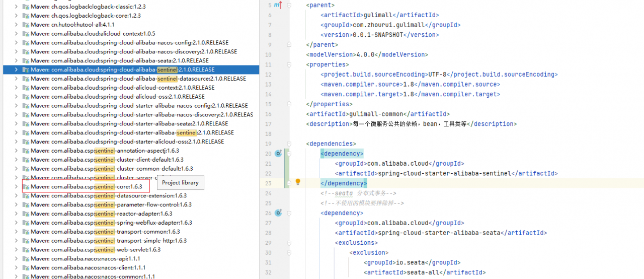Expand the spring-cloud-starter-alibaba-sentinel node
Image resolution: width=644 pixels, height=279 pixels.
(16, 132)
